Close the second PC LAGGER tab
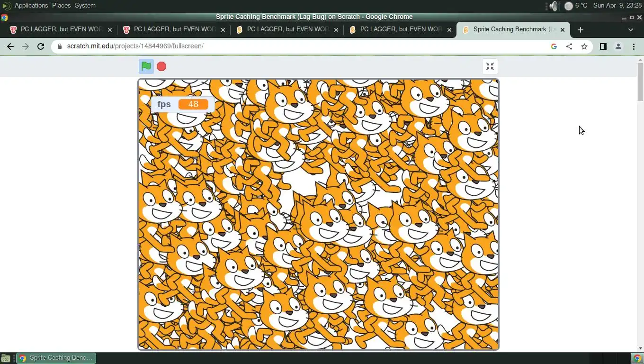 coord(223,29)
